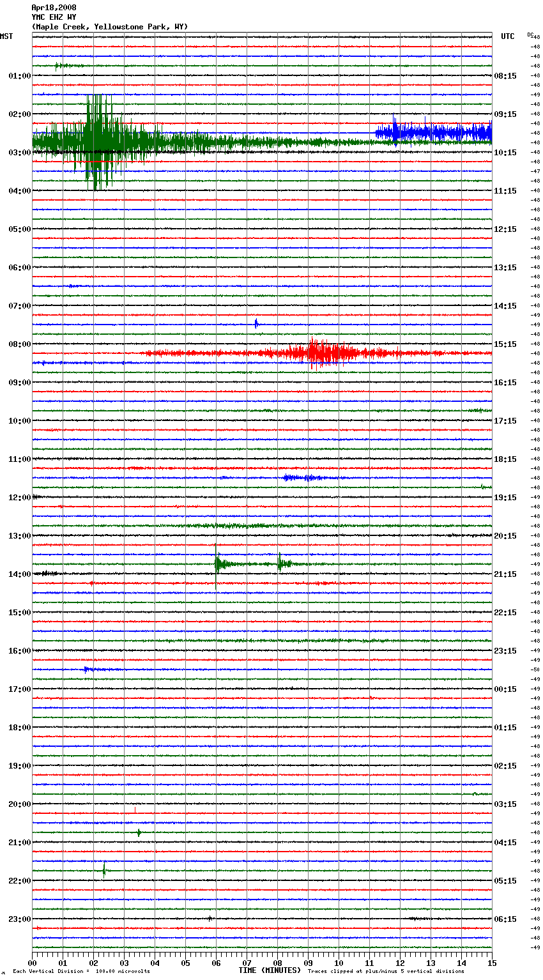This screenshot has height=980, width=543.
Task: Select the 03:00 MST row label
Action: coord(20,153)
